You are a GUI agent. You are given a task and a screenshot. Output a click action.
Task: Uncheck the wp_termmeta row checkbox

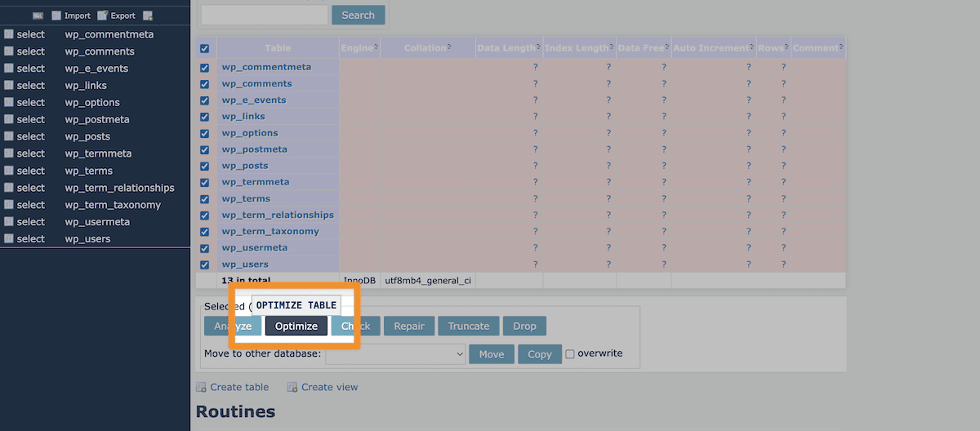coord(205,182)
